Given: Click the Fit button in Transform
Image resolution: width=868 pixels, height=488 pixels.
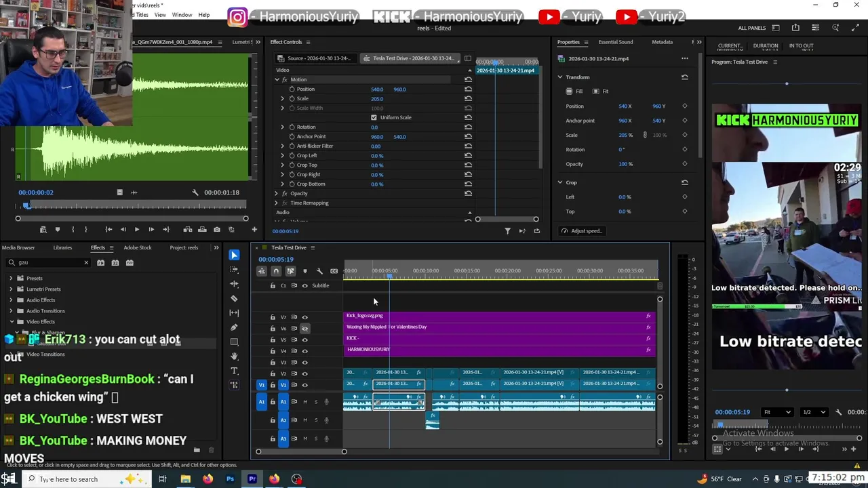Looking at the screenshot, I should [600, 91].
